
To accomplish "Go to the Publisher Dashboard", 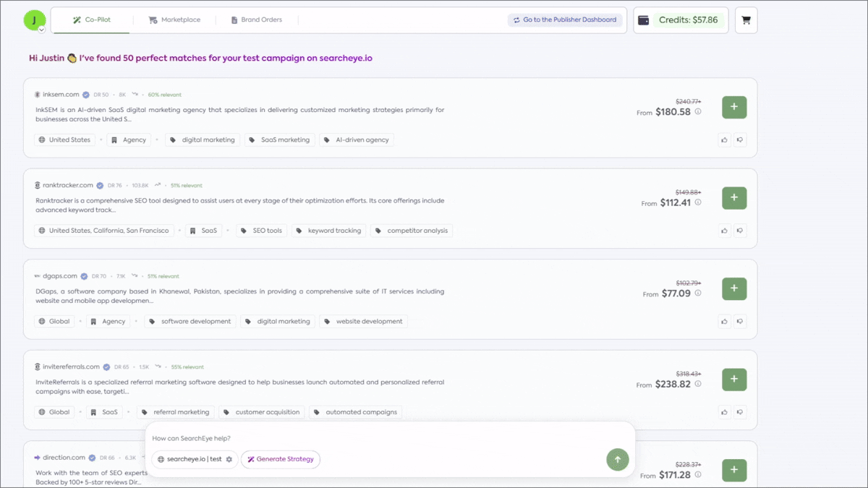I will [x=564, y=20].
